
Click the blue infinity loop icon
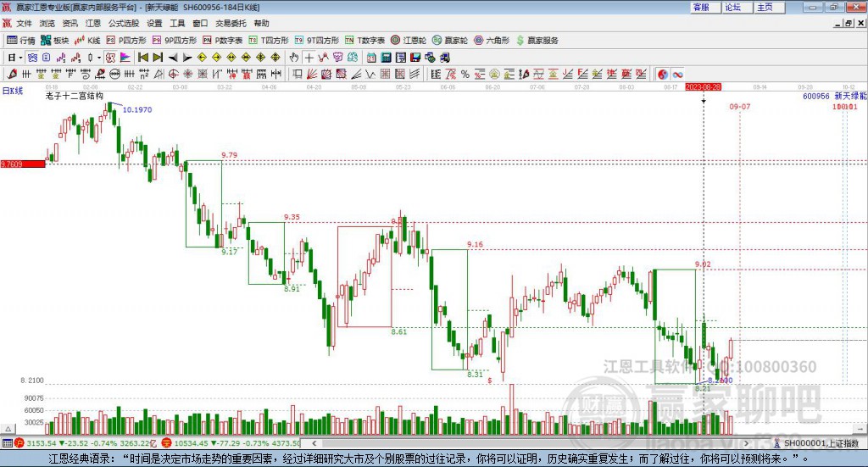click(677, 74)
